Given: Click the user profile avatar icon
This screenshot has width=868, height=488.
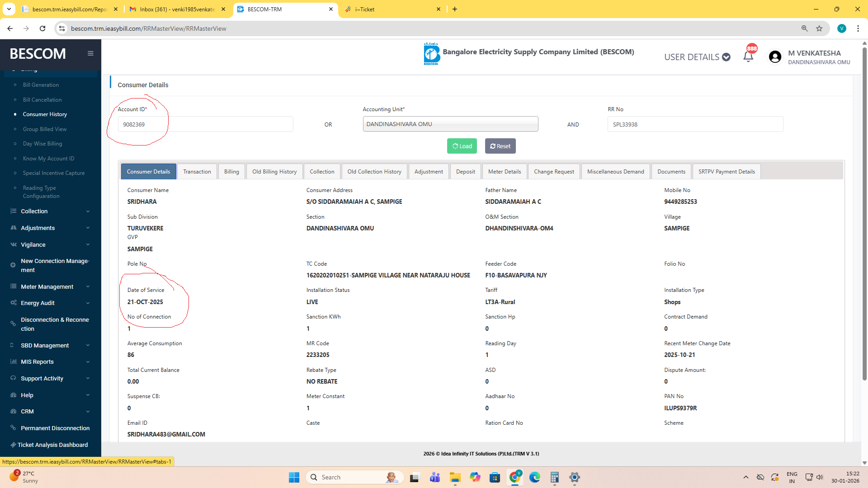Looking at the screenshot, I should click(x=775, y=57).
